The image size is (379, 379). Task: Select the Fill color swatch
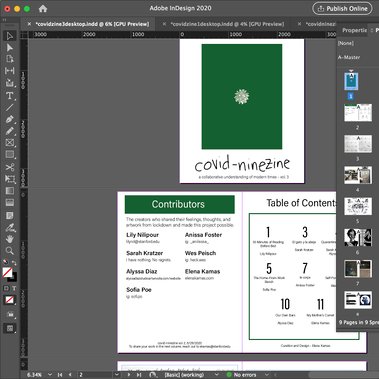coord(7,272)
